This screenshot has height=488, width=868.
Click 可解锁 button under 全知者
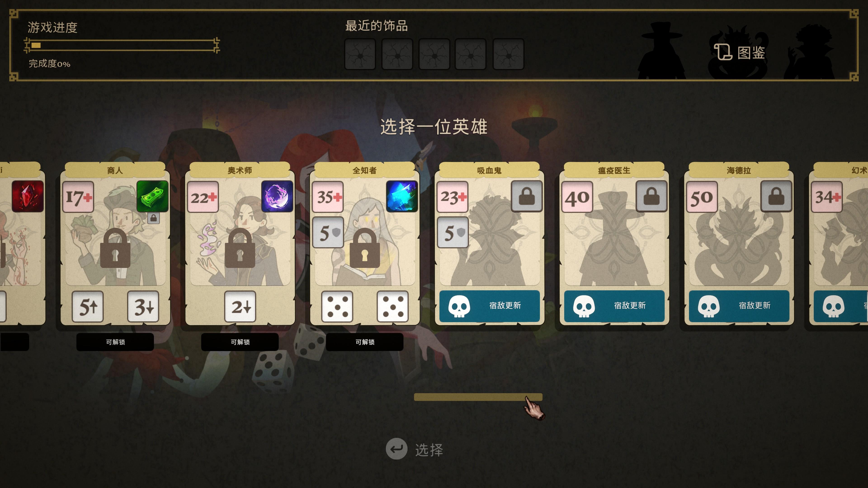(365, 342)
